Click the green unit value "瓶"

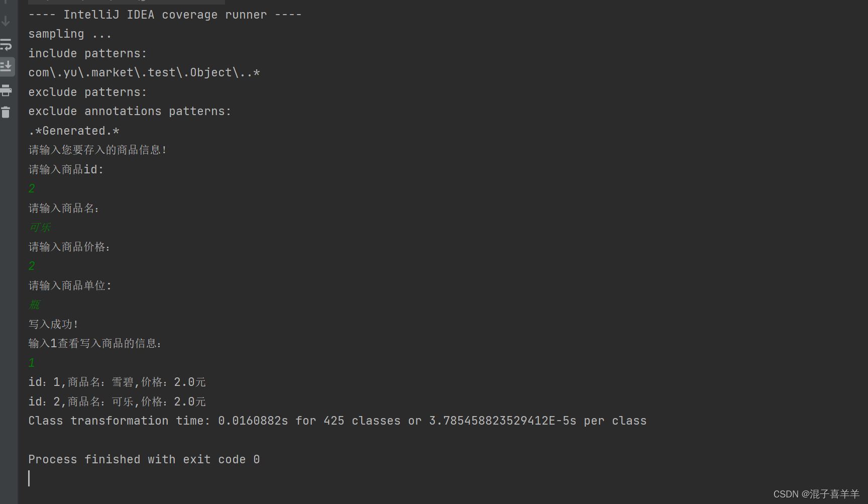coord(34,305)
